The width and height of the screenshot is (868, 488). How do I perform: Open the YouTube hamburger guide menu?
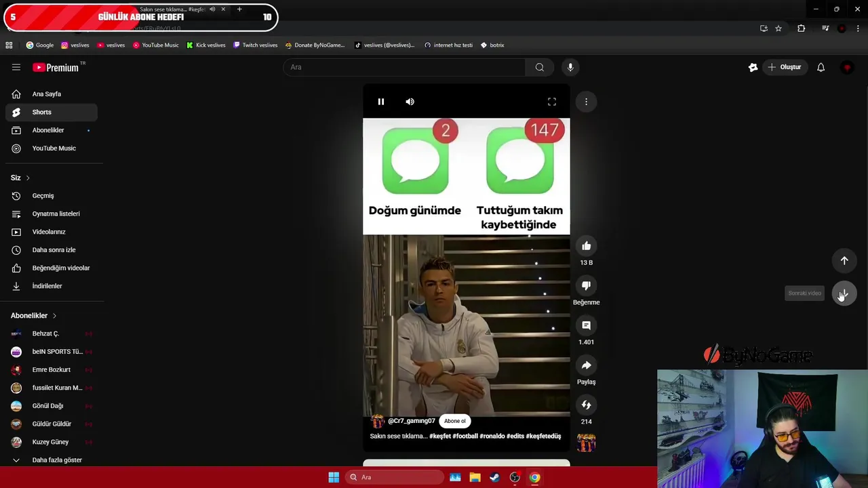click(16, 67)
